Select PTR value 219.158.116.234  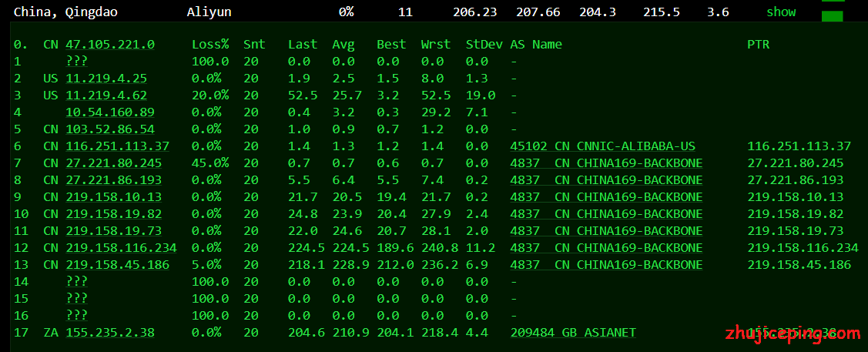click(x=803, y=247)
